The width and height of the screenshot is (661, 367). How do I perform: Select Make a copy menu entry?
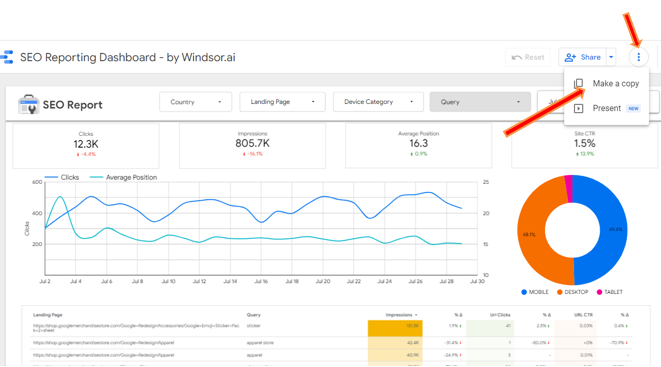[606, 83]
